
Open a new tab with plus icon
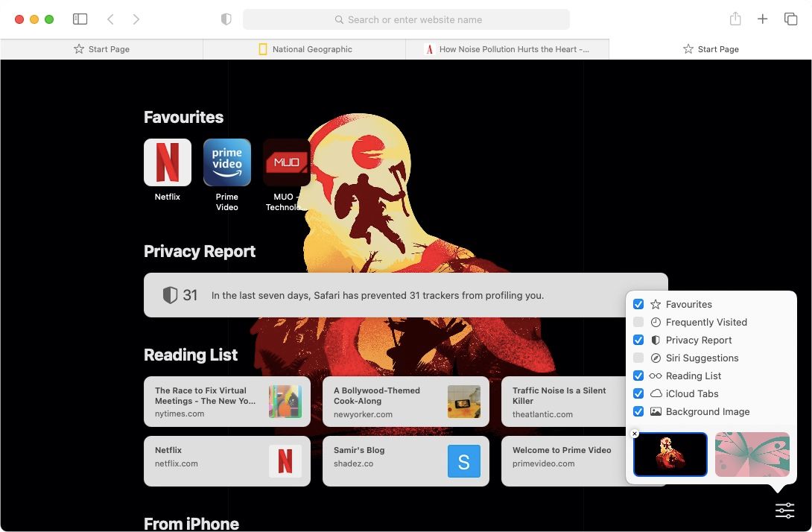click(x=762, y=19)
